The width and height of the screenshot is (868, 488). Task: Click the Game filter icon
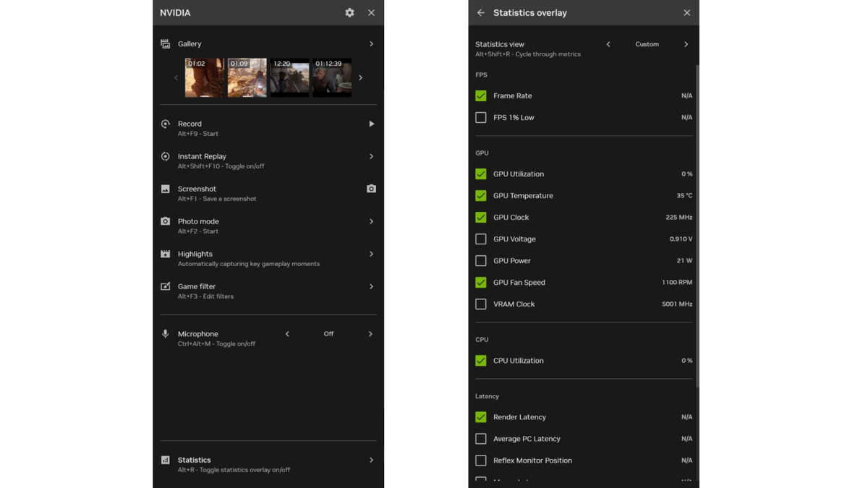(x=166, y=286)
